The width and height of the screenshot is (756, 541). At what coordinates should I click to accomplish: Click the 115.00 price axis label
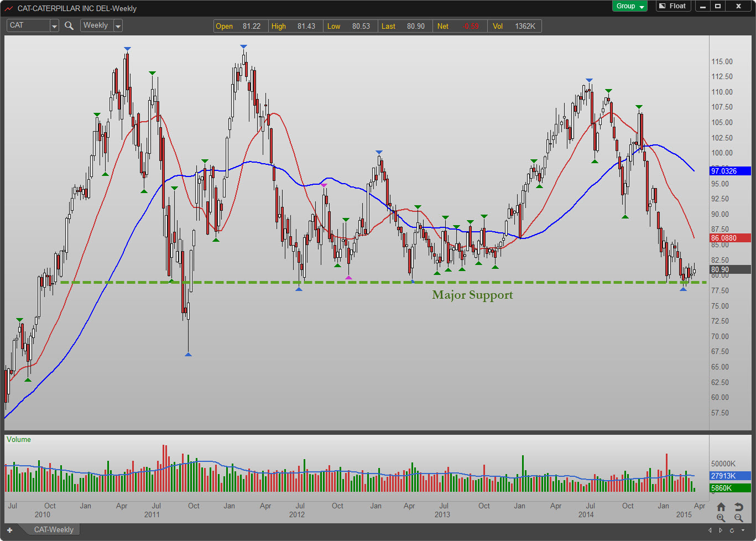(722, 61)
